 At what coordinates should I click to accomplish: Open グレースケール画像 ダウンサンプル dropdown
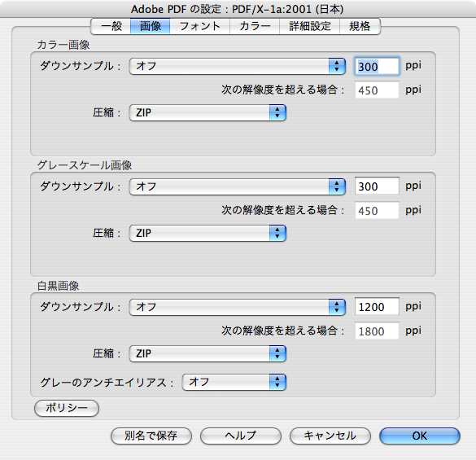click(x=238, y=186)
